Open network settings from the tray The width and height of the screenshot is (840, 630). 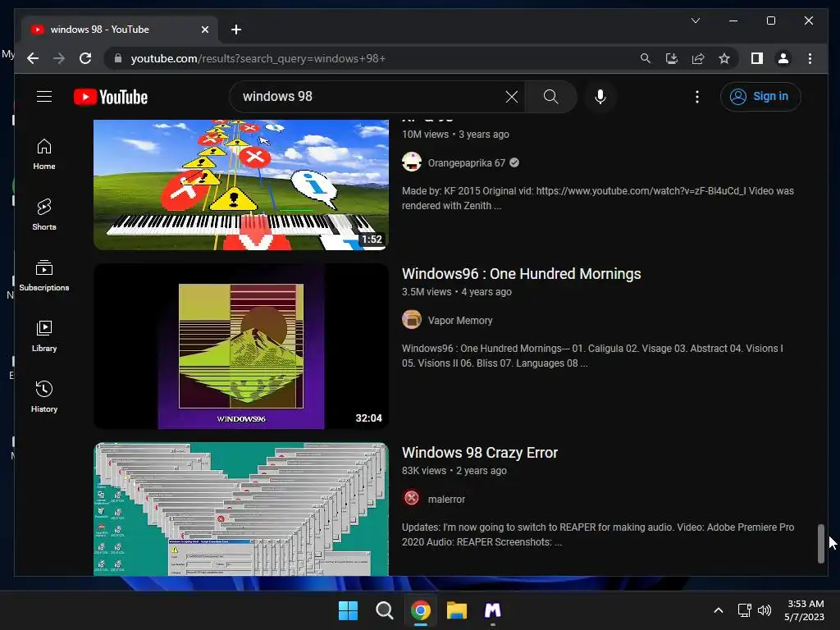pos(744,610)
